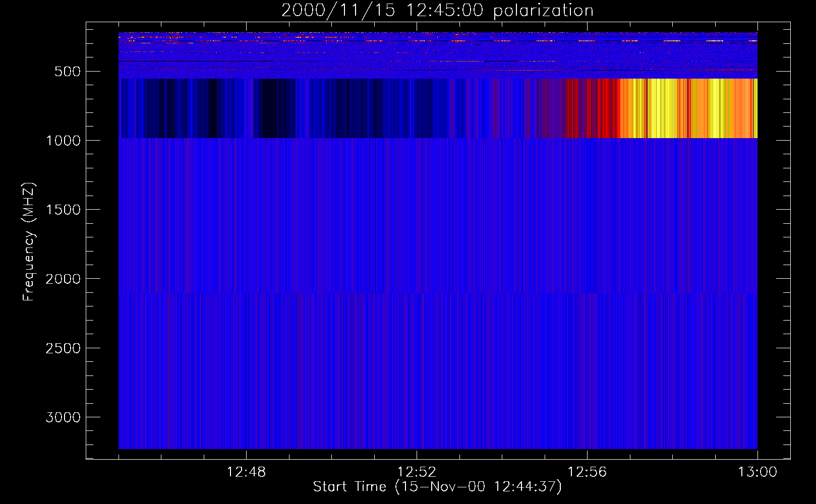Viewport: 816px width, 504px height.
Task: Click the "Frequency (MHZ)" y-axis label
Action: tap(29, 242)
